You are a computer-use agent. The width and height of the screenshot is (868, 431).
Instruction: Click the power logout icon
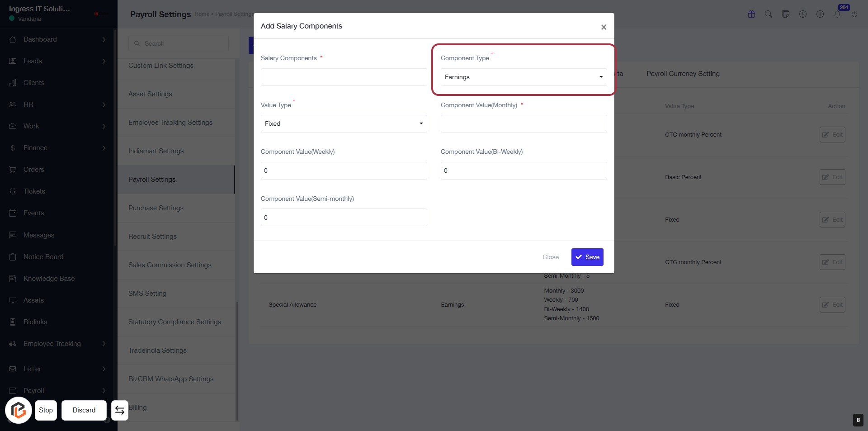854,14
